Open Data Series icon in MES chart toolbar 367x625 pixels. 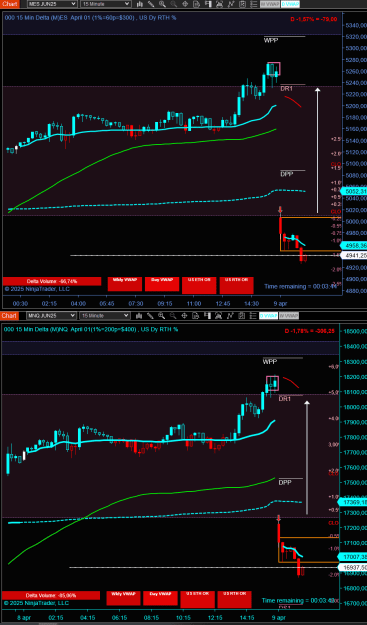(208, 4)
